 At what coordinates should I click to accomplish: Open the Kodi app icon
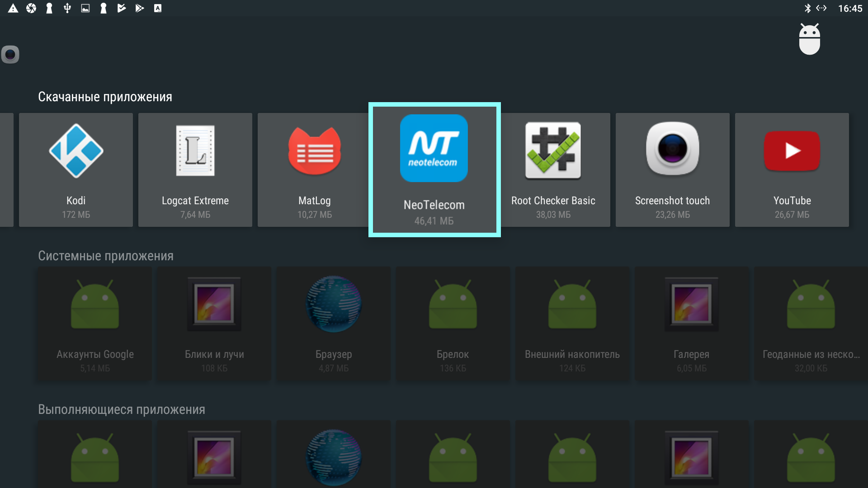pos(76,150)
